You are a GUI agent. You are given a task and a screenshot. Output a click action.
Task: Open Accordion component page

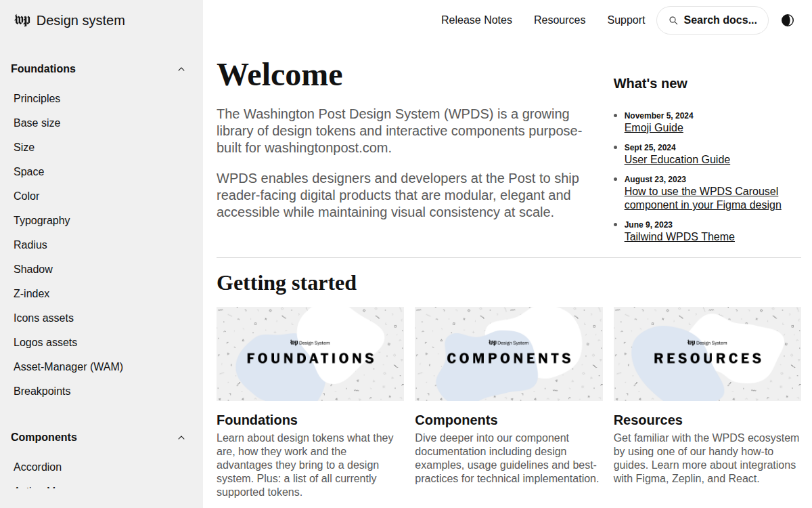pos(37,467)
